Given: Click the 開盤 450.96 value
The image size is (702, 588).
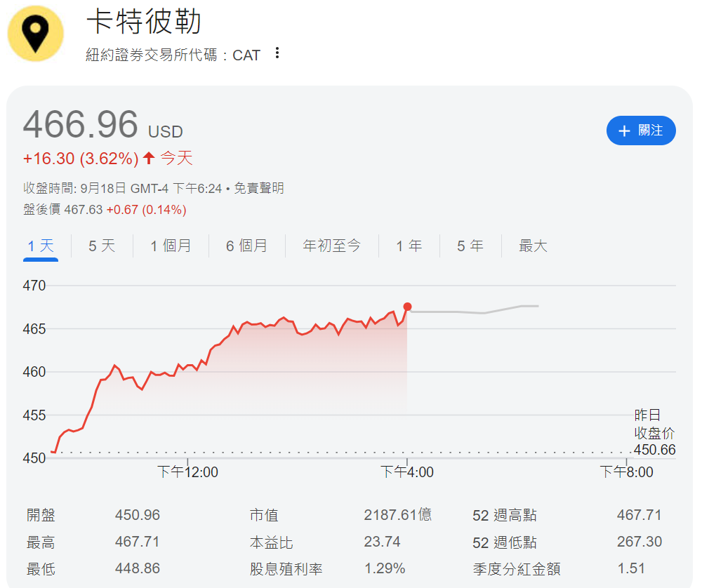Looking at the screenshot, I should coord(138,514).
